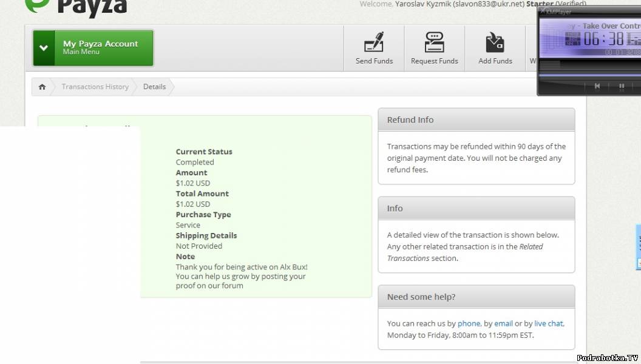Screen dimensions: 641x364
Task: Click the KMPlayer elapsed time display
Action: click(x=604, y=39)
